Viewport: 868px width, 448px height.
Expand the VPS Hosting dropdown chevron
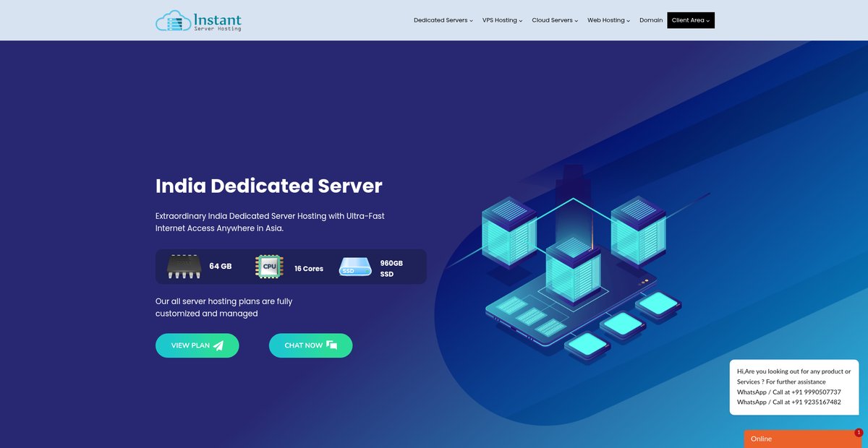(x=521, y=21)
